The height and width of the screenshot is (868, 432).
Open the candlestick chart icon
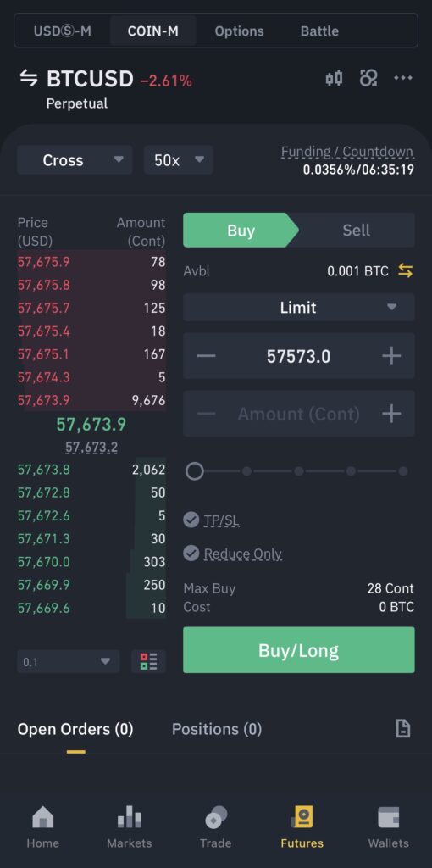coord(334,78)
